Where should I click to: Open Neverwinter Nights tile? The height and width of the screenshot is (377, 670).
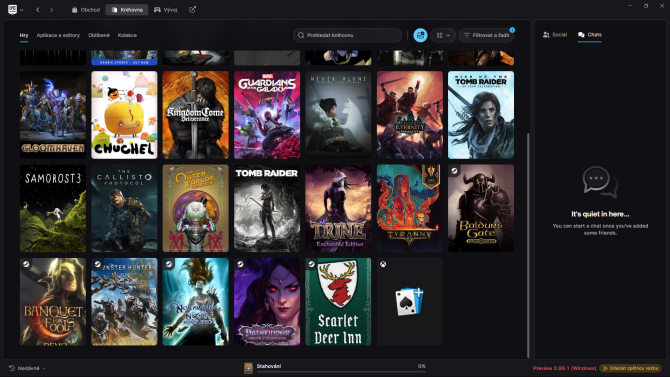coord(196,302)
